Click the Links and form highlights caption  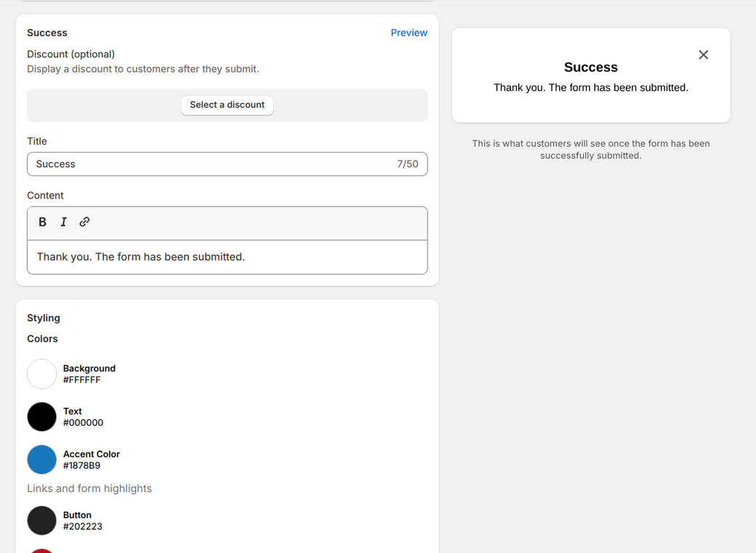[x=89, y=488]
